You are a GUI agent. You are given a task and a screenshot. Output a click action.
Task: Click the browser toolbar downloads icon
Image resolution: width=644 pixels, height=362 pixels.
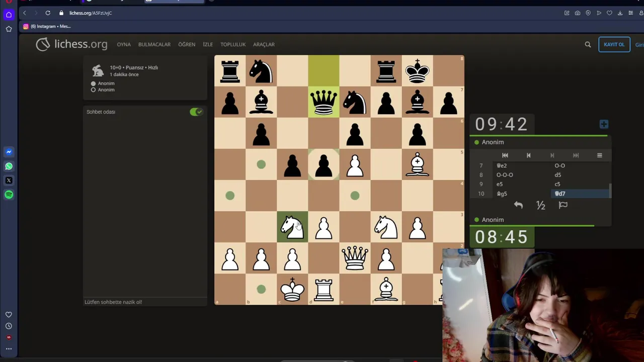tap(620, 13)
